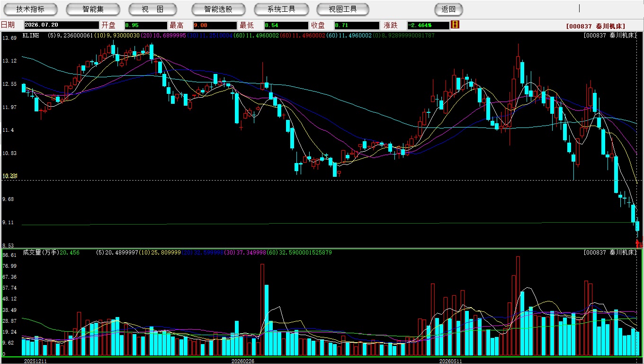The height and width of the screenshot is (364, 644).
Task: Click the 成交量(万手) volume indicator label
Action: (41, 253)
